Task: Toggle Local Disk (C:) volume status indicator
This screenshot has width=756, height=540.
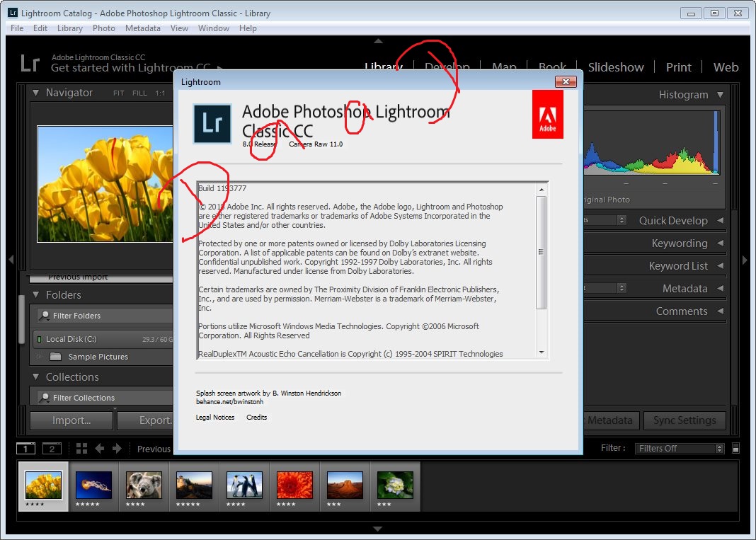Action: tap(39, 340)
